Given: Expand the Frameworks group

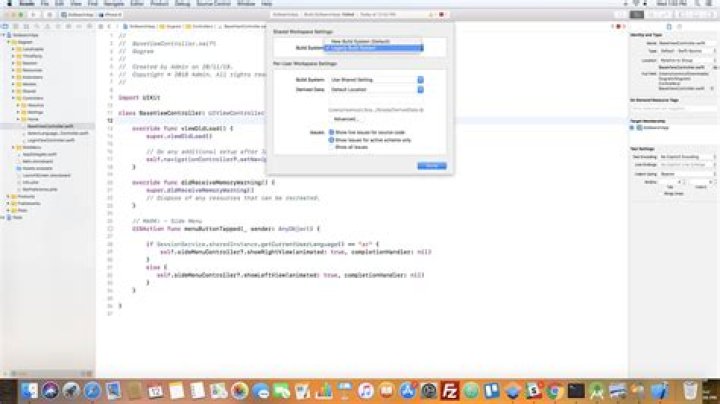Looking at the screenshot, I should (x=8, y=203).
